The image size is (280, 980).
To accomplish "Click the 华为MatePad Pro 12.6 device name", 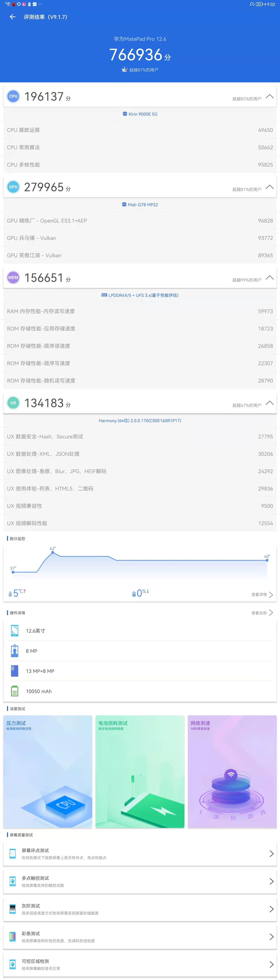I will 140,39.
